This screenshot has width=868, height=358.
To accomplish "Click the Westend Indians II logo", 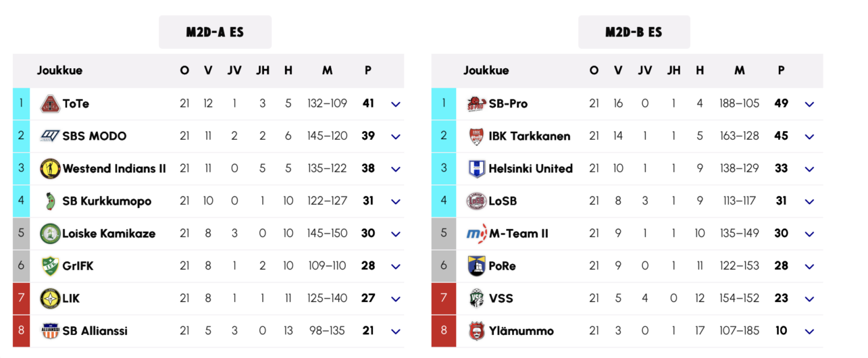I will [50, 169].
